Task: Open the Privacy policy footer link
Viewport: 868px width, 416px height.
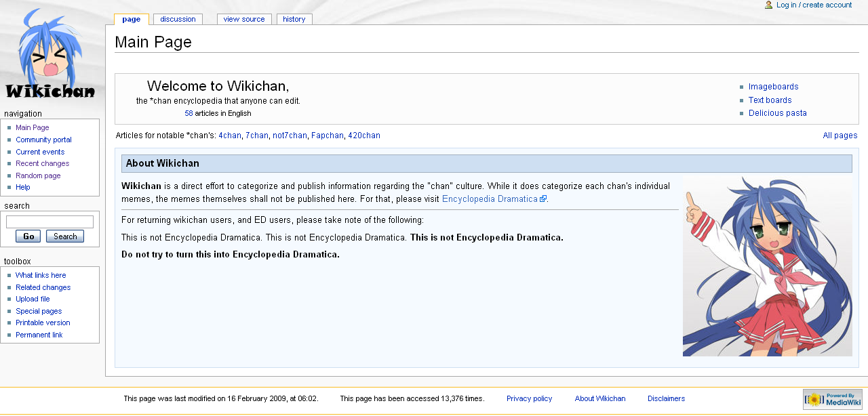Action: (x=529, y=398)
